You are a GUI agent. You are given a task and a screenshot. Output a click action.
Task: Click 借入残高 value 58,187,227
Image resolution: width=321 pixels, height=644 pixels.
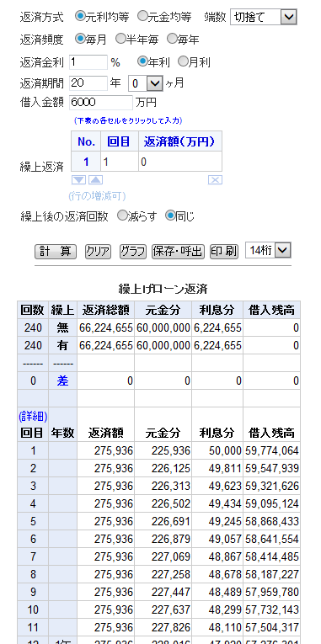click(271, 575)
